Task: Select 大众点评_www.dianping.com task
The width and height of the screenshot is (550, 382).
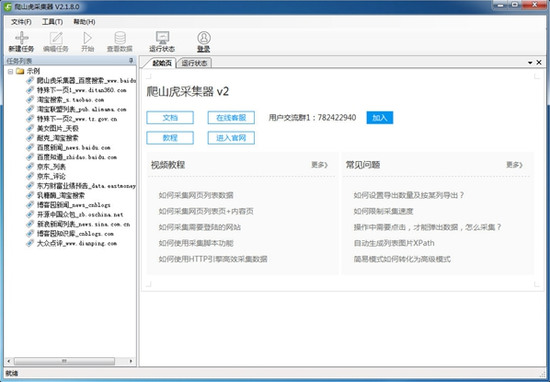Action: (x=77, y=243)
